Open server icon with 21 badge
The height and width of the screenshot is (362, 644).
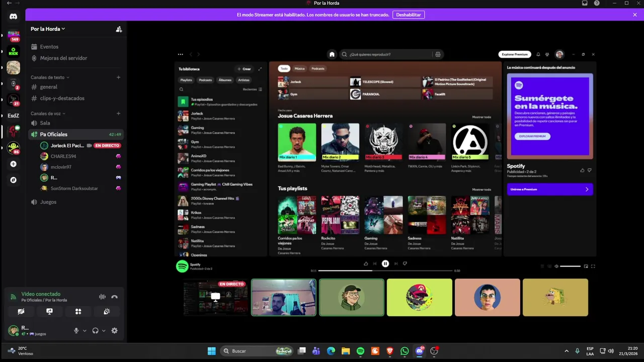click(14, 100)
